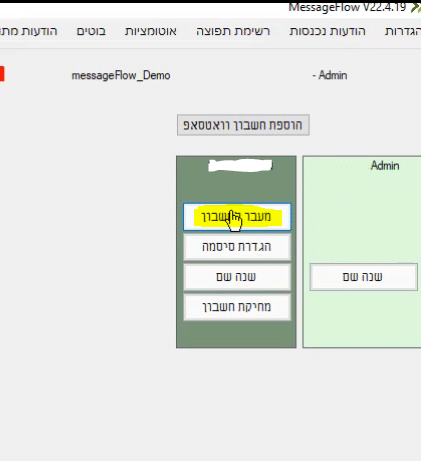Click the highlighted מעבר לחשבון button
This screenshot has width=421, height=461.
(x=237, y=217)
